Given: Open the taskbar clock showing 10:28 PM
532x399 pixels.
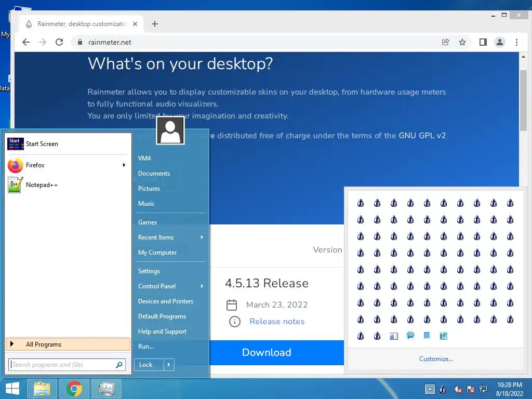Looking at the screenshot, I should pyautogui.click(x=509, y=389).
